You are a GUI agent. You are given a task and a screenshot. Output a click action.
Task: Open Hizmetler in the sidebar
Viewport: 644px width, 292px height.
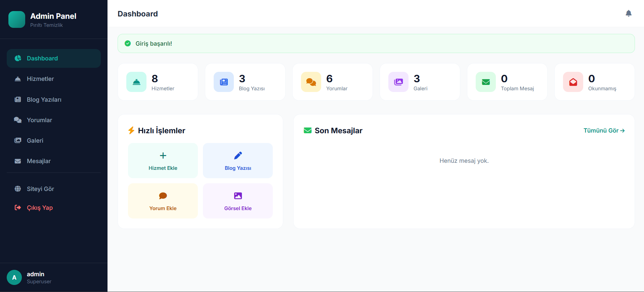54,79
